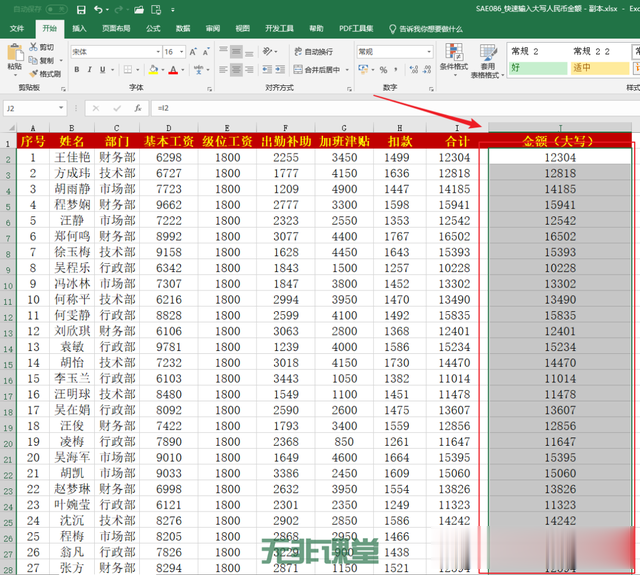The width and height of the screenshot is (640, 575).
Task: Click the Comma Style icon
Action: pos(396,70)
